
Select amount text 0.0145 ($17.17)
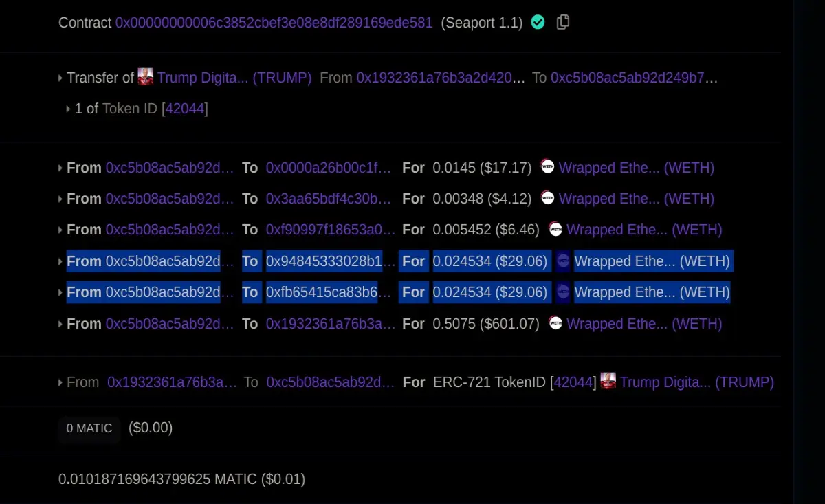pyautogui.click(x=482, y=168)
